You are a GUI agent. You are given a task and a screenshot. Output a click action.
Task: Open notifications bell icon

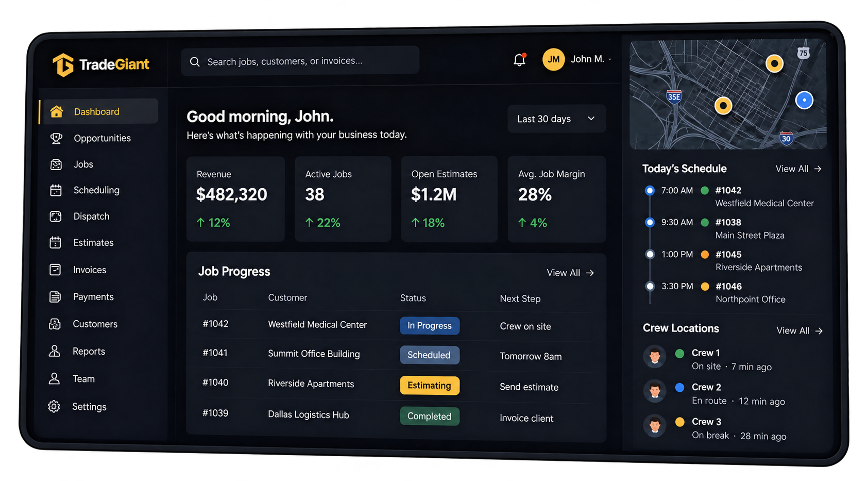point(519,60)
